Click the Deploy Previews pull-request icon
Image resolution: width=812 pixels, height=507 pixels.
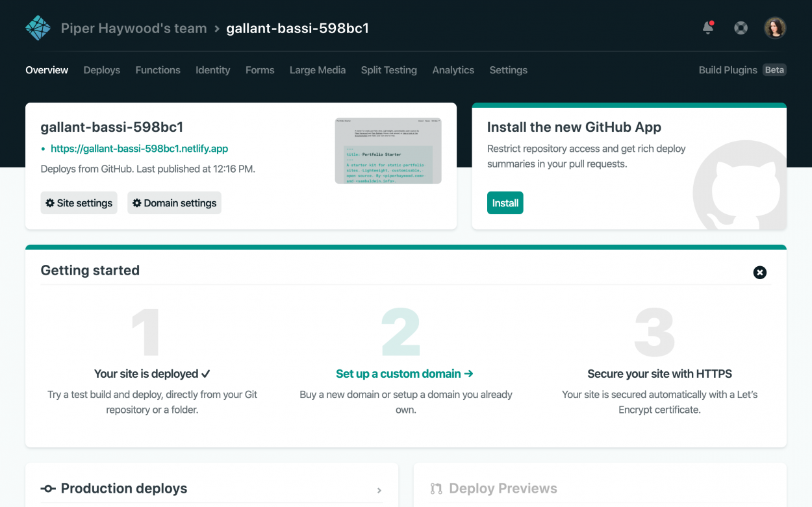point(437,489)
